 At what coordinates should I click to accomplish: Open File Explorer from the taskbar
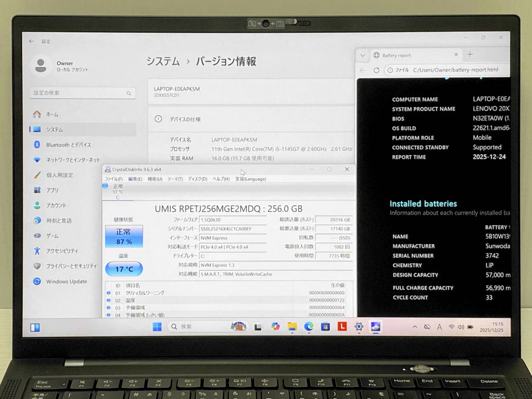point(292,326)
